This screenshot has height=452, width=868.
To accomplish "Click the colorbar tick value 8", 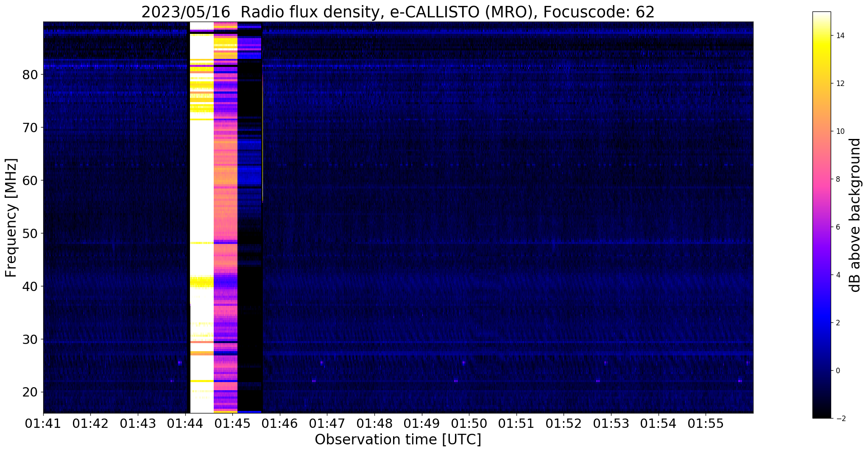I will point(837,179).
